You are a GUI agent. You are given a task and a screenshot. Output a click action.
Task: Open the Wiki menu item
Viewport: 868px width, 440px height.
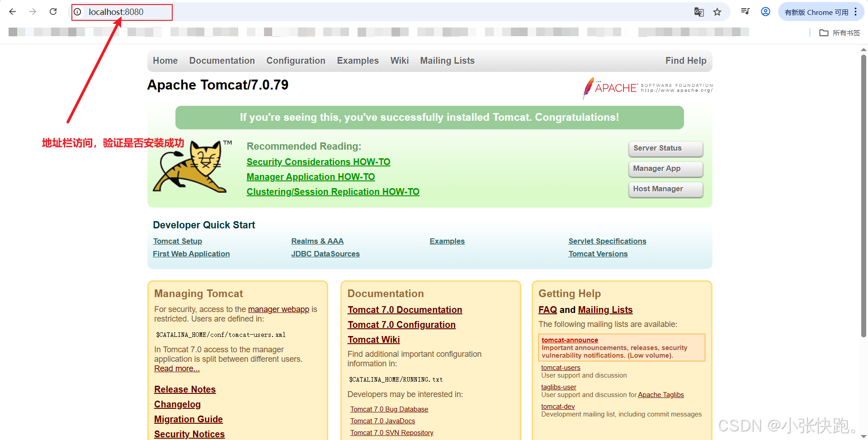coord(400,61)
